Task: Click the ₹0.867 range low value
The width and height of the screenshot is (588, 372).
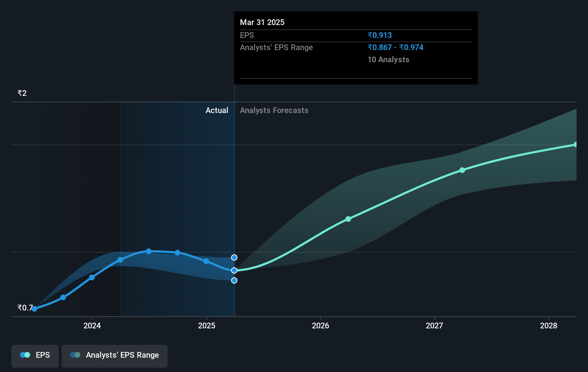Action: pyautogui.click(x=380, y=47)
